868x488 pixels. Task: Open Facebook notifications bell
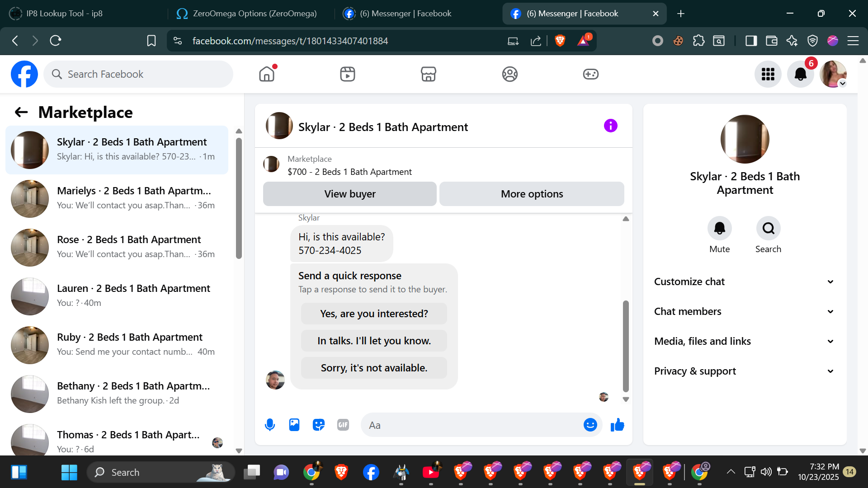coord(800,74)
